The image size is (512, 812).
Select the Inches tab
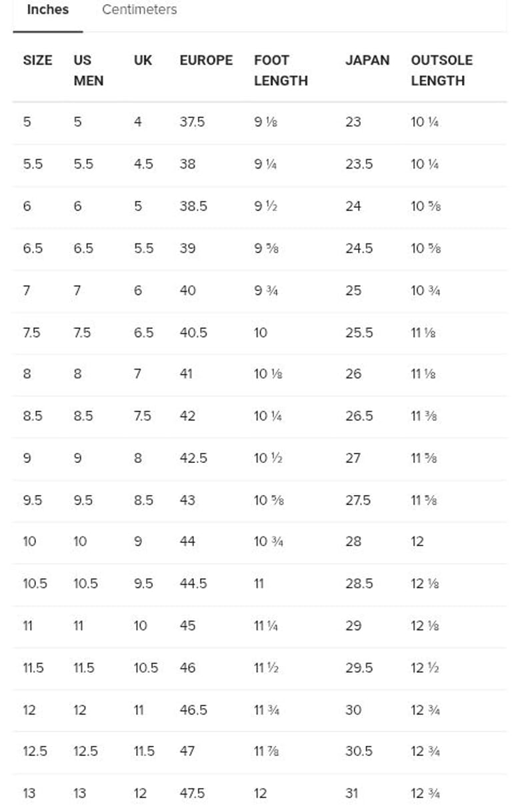[47, 10]
